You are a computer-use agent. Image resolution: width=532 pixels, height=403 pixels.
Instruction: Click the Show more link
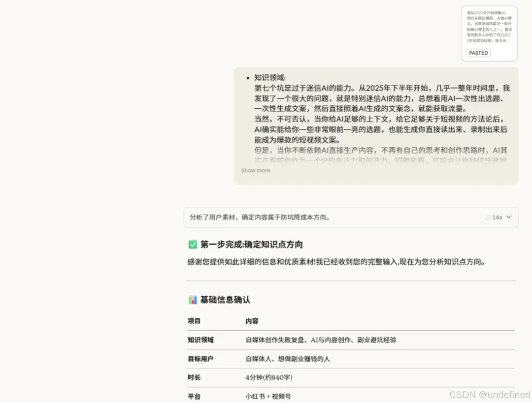coord(255,170)
